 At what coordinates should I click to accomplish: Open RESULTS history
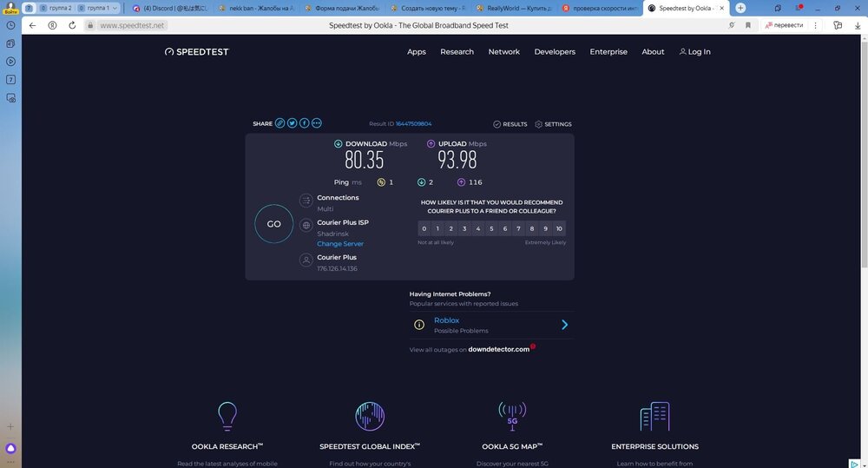coord(510,124)
